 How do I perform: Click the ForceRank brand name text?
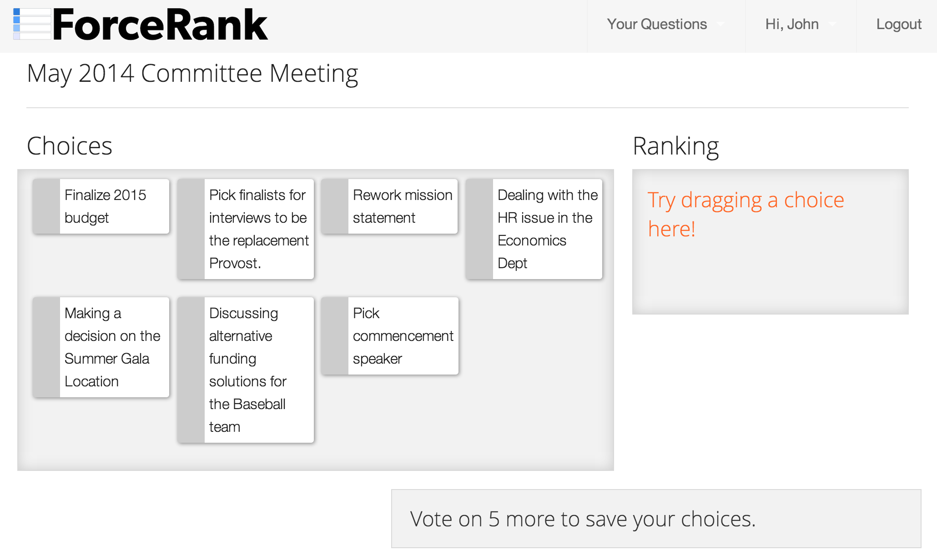tap(160, 25)
